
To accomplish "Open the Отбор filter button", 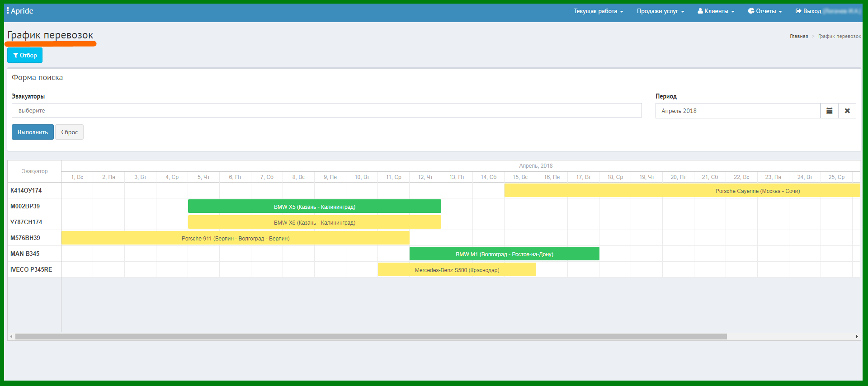I will (x=25, y=55).
